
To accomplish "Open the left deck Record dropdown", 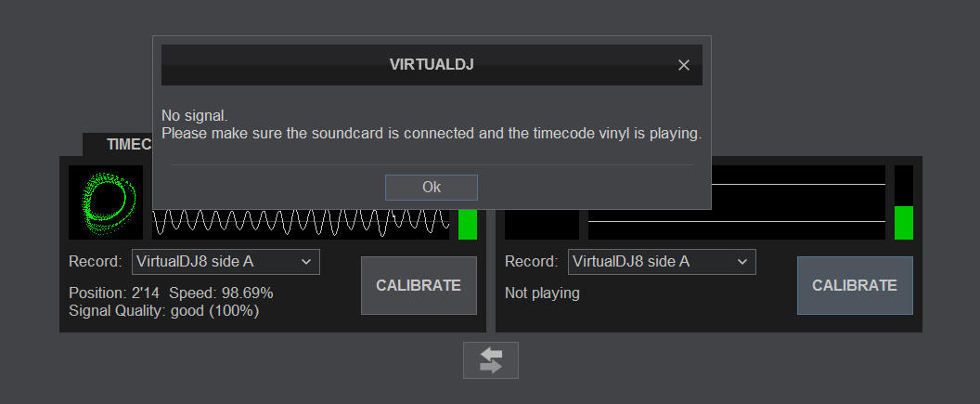I will click(x=226, y=262).
